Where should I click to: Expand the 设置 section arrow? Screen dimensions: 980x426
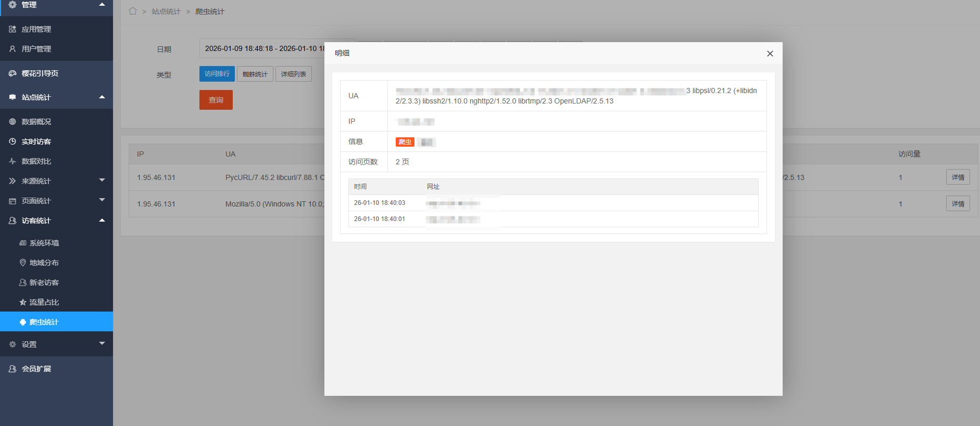[x=102, y=344]
